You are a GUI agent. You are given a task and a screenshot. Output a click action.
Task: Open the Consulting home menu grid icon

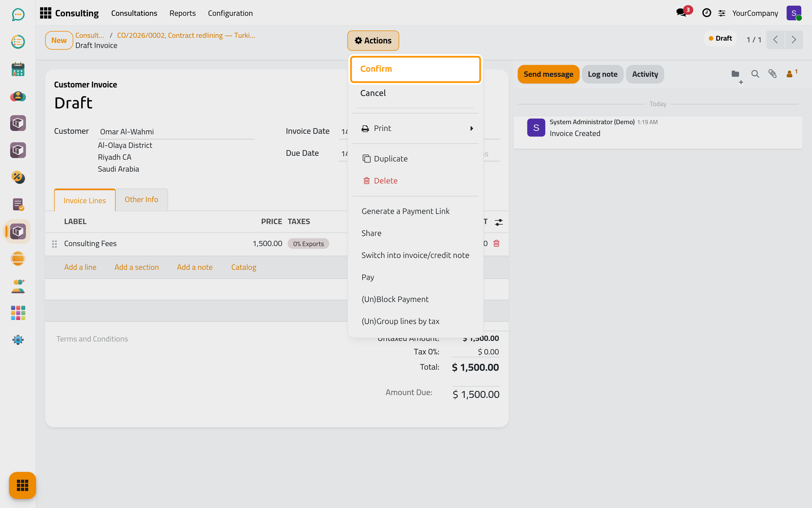(46, 13)
